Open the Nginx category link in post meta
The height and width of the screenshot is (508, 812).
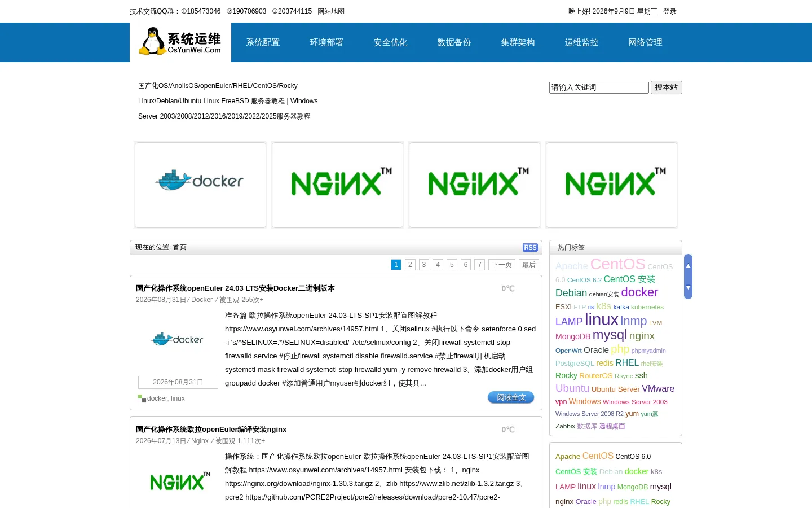[x=200, y=441]
